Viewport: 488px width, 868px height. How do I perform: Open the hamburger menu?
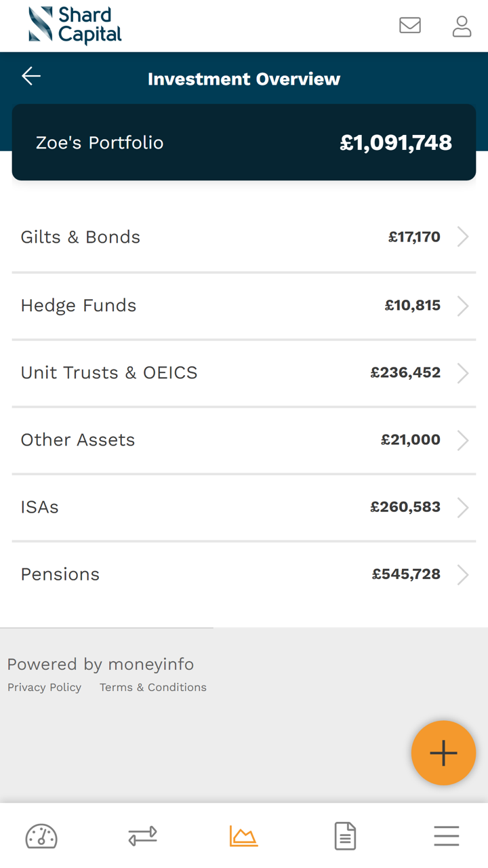click(447, 836)
